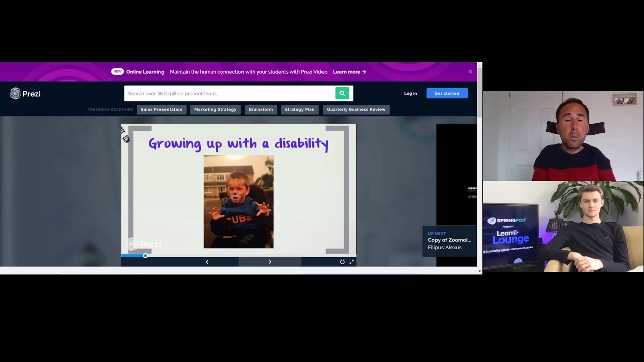
Task: Select the Sales Presentation trending search
Action: pyautogui.click(x=162, y=109)
